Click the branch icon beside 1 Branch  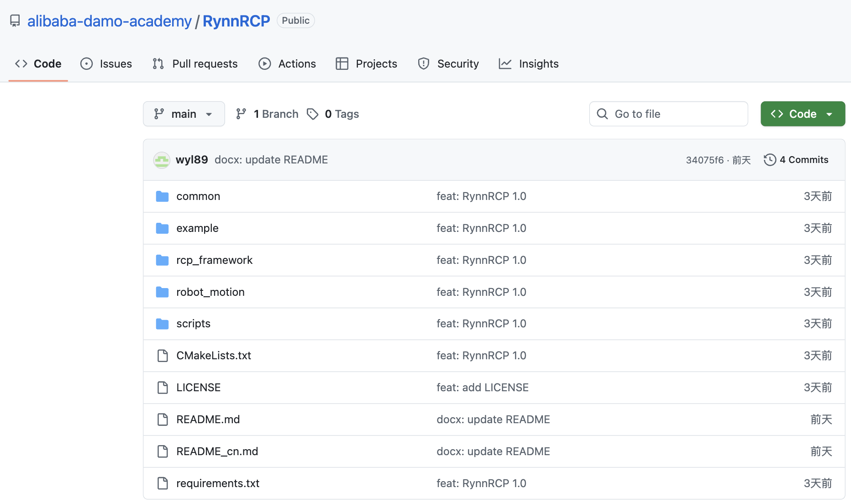coord(241,114)
